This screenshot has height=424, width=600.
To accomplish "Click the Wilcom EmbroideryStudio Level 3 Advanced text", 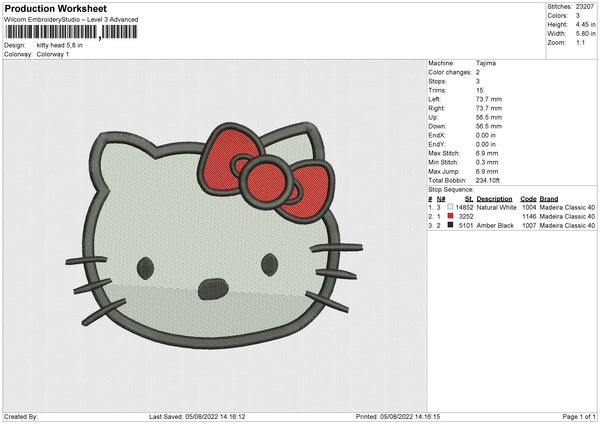I will [71, 20].
